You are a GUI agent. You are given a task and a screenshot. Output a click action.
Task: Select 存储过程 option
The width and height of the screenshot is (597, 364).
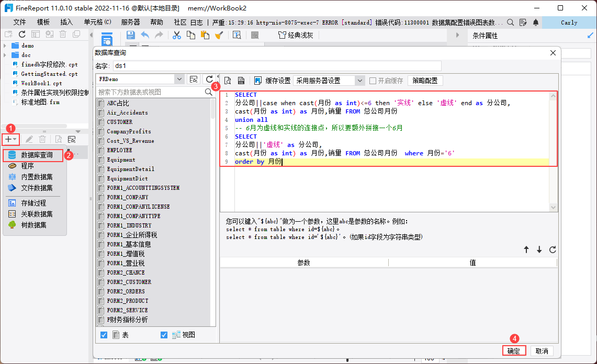33,203
